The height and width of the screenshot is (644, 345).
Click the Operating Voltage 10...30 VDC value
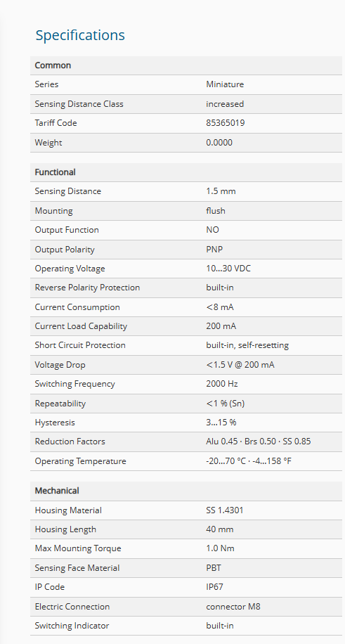(x=228, y=269)
